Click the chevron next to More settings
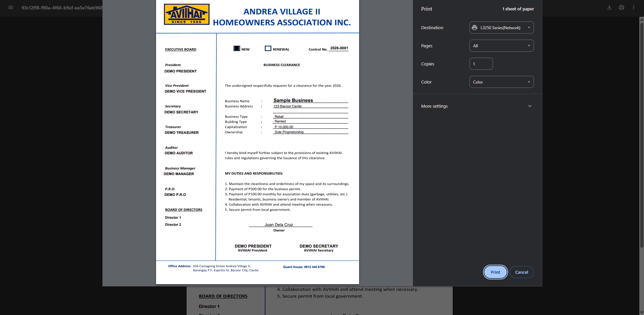 click(530, 106)
